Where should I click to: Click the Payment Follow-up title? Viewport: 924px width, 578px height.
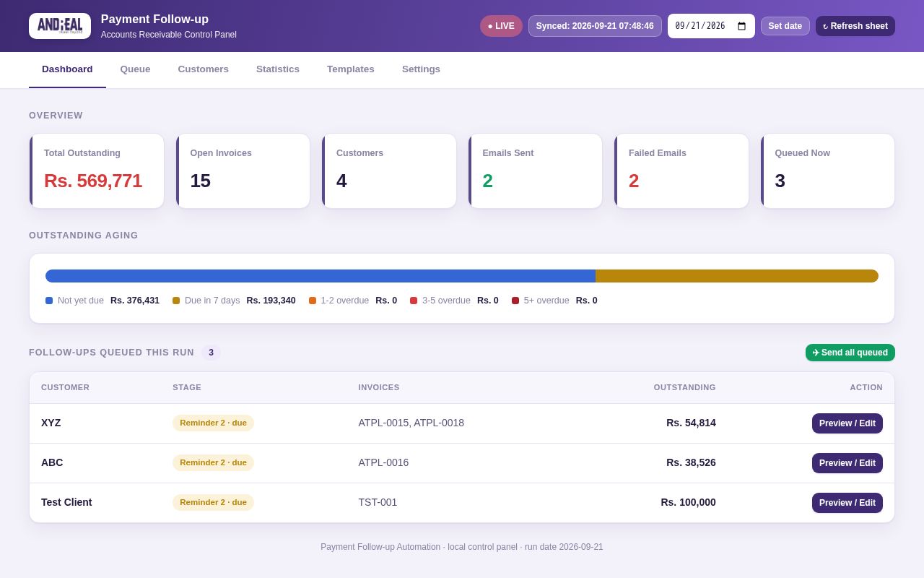[x=154, y=20]
